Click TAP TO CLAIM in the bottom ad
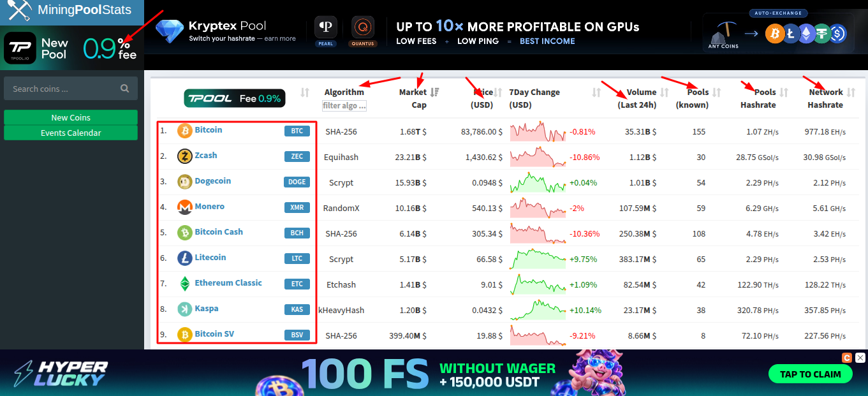 click(811, 374)
